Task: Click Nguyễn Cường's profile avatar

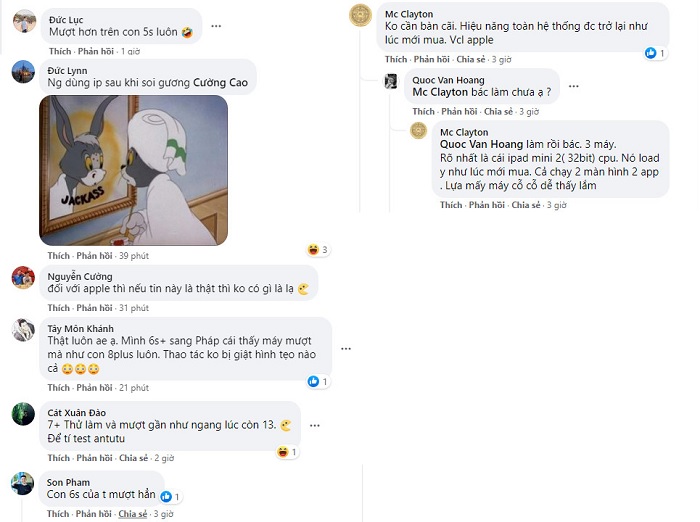Action: coord(24,277)
